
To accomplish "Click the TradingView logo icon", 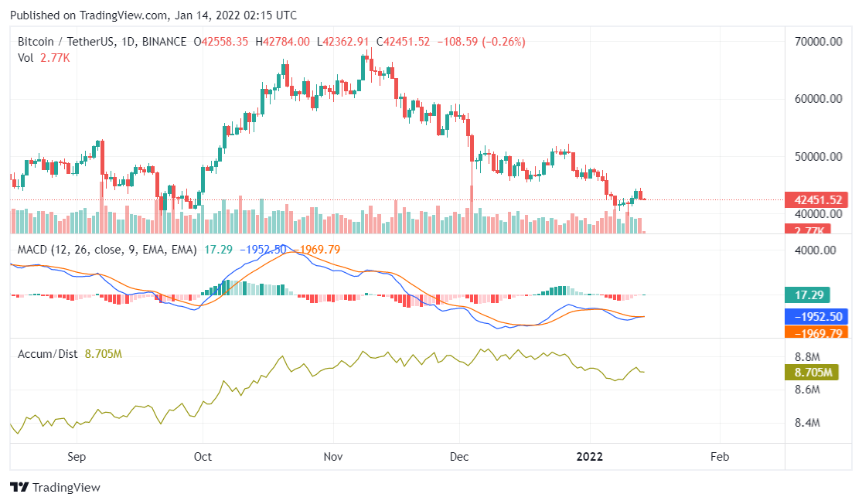I will 19,488.
